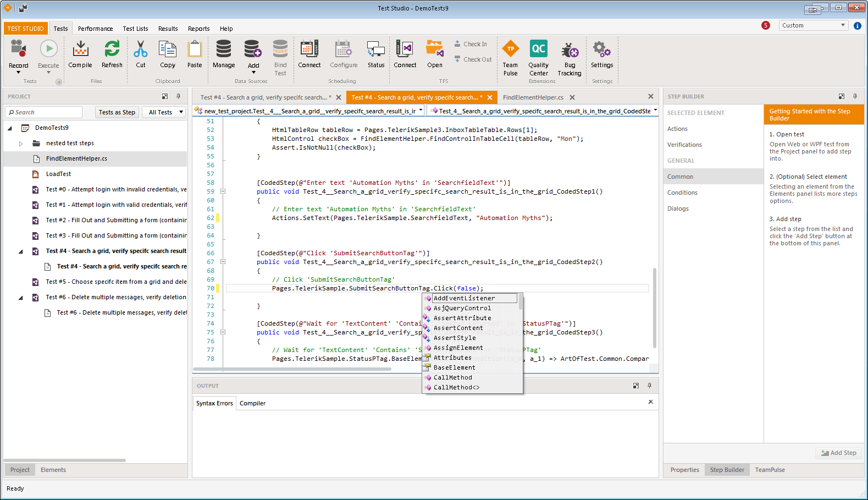Click the project Search input field
Viewport: 868px width, 500px height.
click(x=44, y=112)
